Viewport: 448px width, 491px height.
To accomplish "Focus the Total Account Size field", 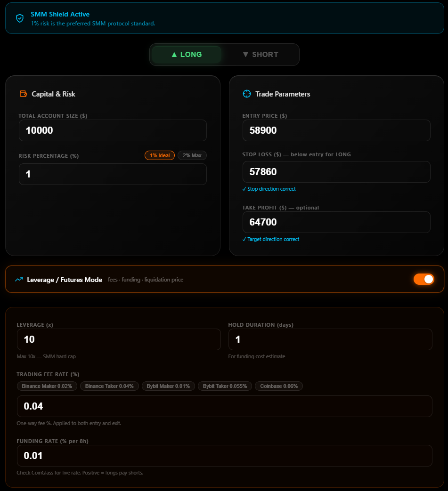I will 113,130.
